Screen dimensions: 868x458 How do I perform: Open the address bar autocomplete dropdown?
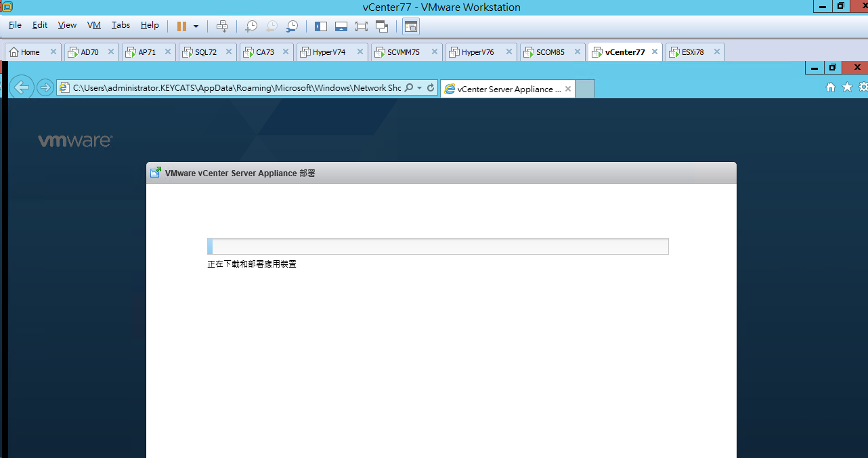coord(420,88)
